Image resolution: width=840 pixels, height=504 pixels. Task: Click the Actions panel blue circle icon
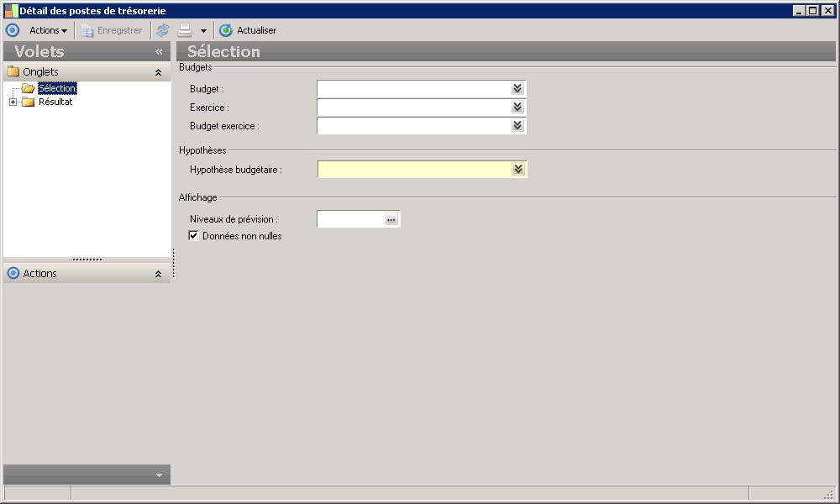point(13,273)
